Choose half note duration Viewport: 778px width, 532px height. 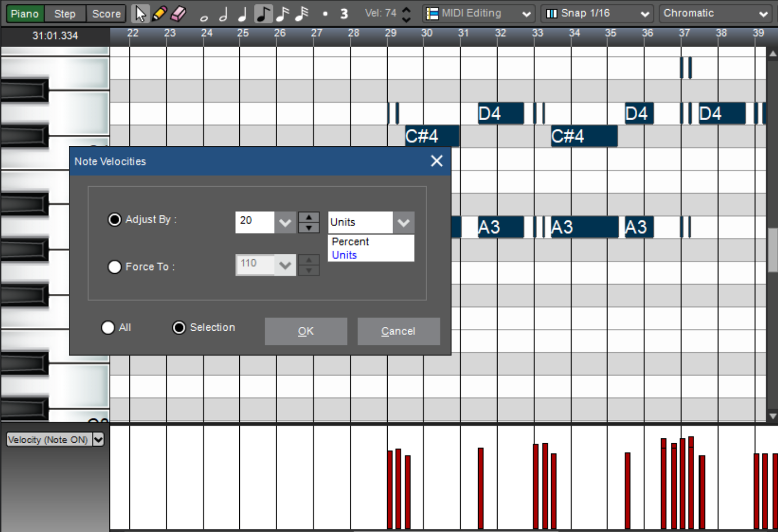coord(223,14)
